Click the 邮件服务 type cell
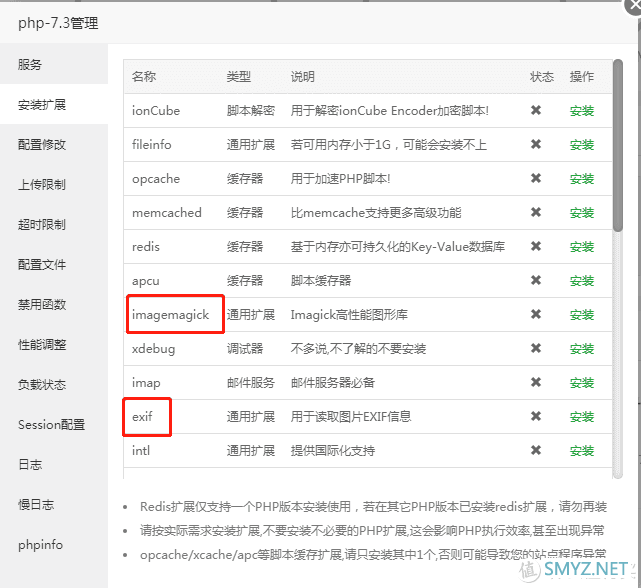The width and height of the screenshot is (641, 588). point(251,383)
